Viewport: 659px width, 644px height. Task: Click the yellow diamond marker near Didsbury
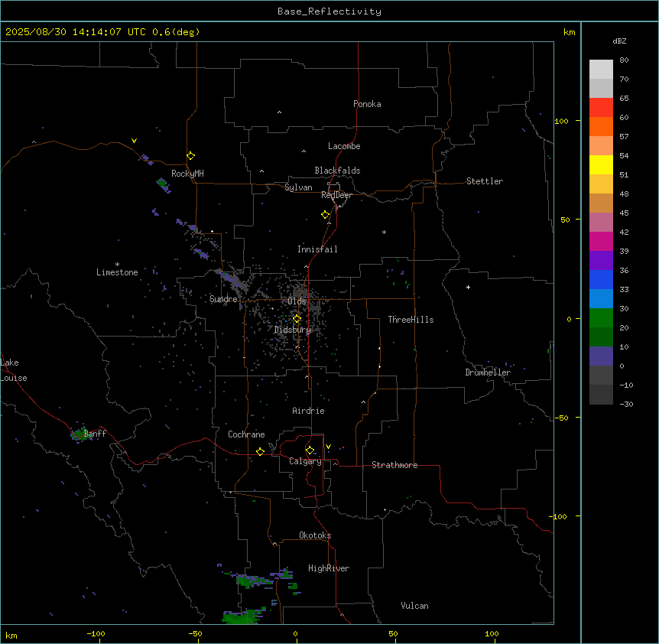click(x=297, y=319)
